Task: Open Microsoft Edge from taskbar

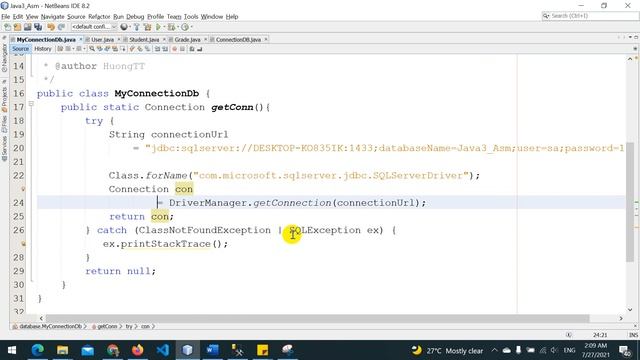Action: tap(38, 350)
